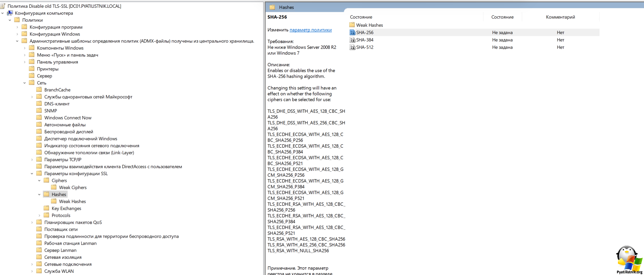The width and height of the screenshot is (644, 275).
Task: Open the параметр политики link
Action: point(311,30)
